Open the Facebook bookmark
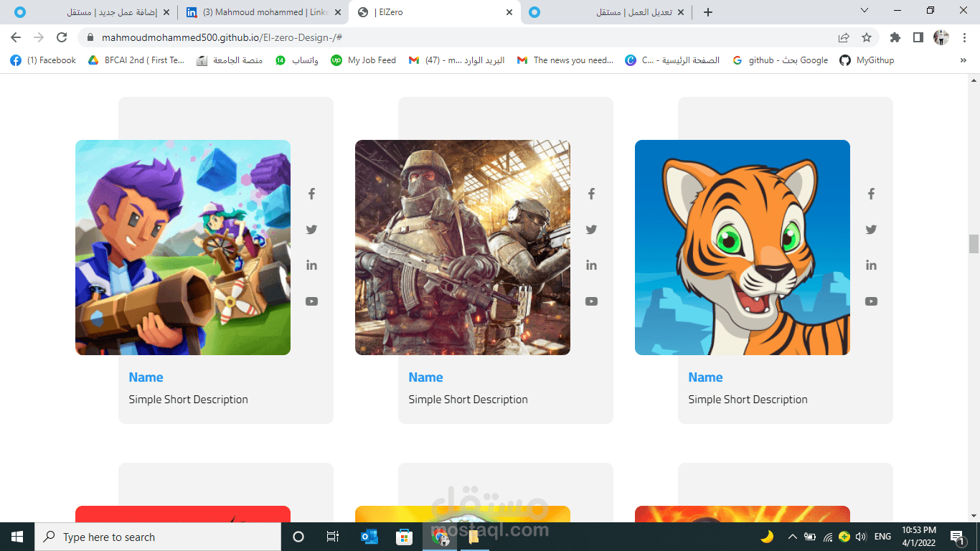This screenshot has height=551, width=980. point(43,60)
